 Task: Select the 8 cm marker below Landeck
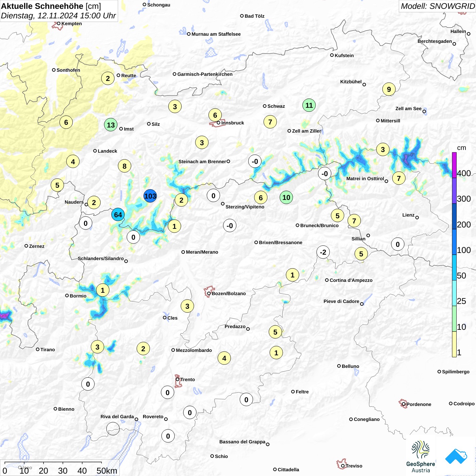(x=124, y=166)
